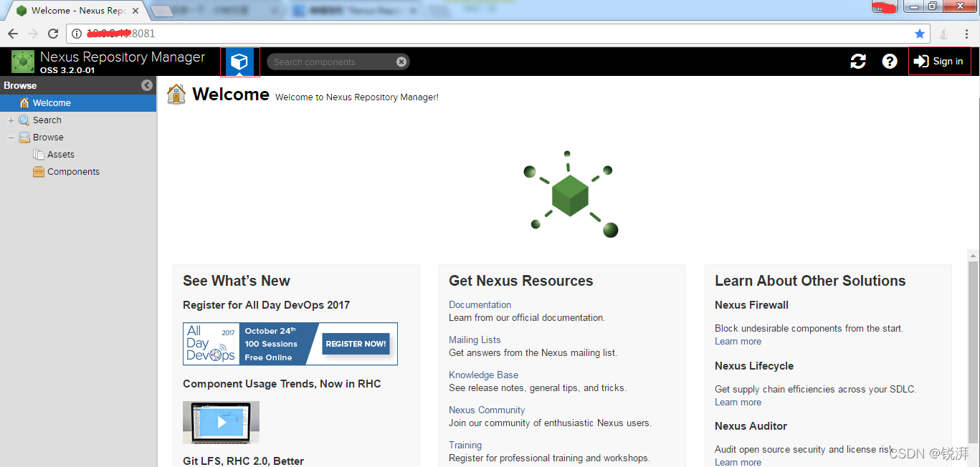Viewport: 980px width, 467px height.
Task: Click Register for All Day DevOps 2017 text
Action: (x=266, y=305)
